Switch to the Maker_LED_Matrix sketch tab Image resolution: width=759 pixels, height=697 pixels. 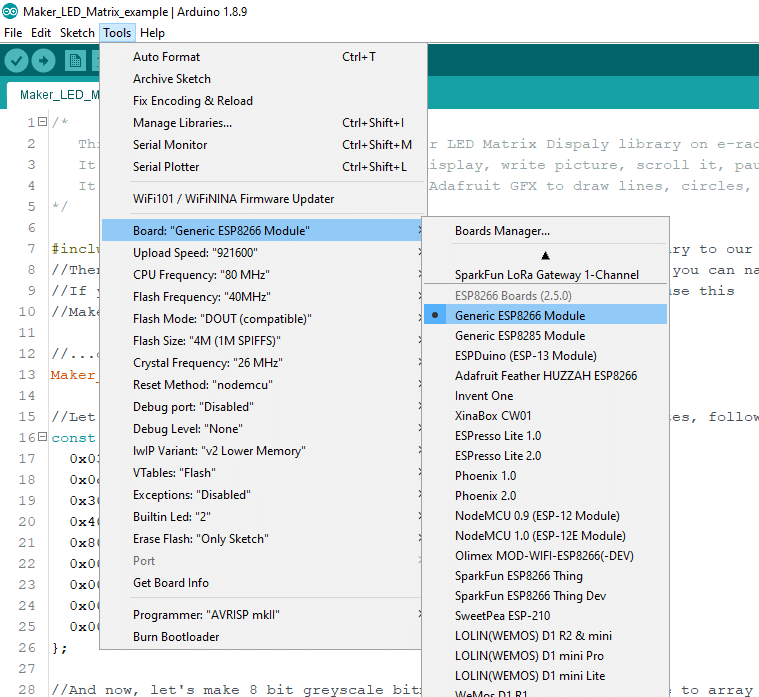pyautogui.click(x=58, y=95)
